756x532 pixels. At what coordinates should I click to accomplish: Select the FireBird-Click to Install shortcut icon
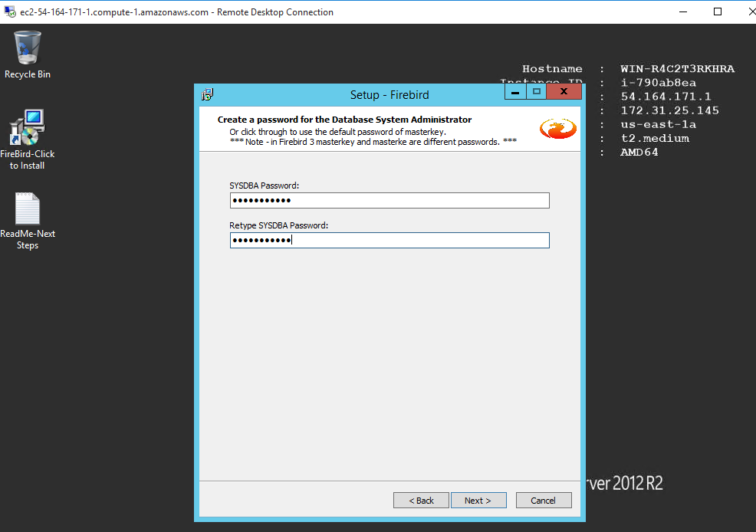tap(28, 128)
